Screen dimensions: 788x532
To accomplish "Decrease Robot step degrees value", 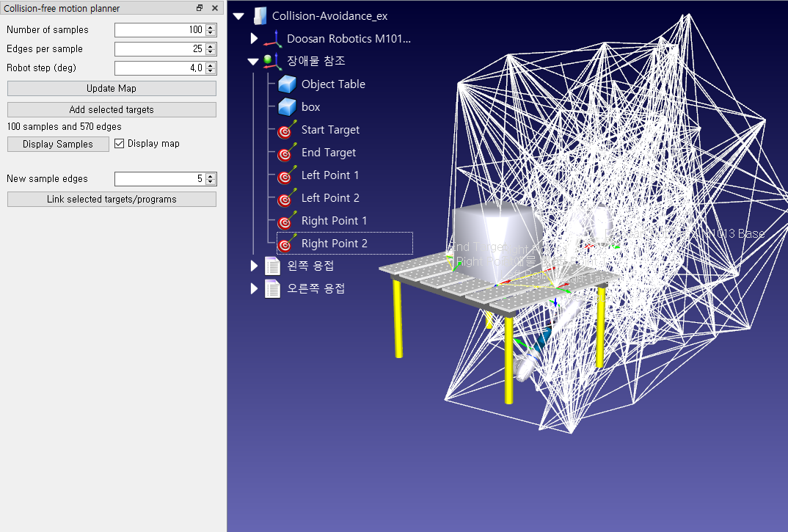I will click(211, 71).
